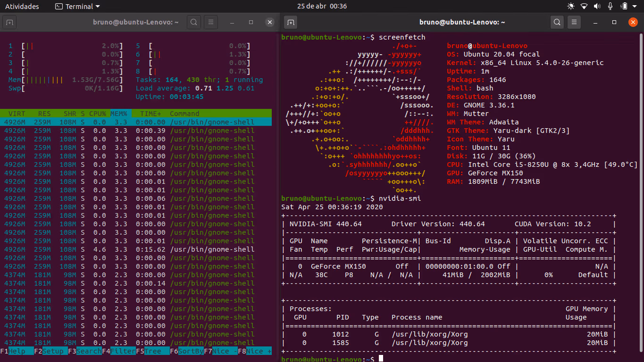Click the CPU: Intel Core i5-8250U line

click(542, 165)
